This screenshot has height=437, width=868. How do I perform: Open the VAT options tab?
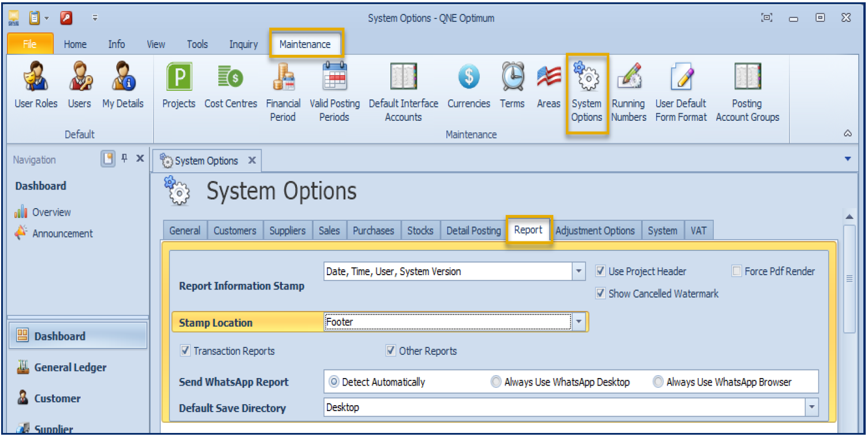(699, 231)
